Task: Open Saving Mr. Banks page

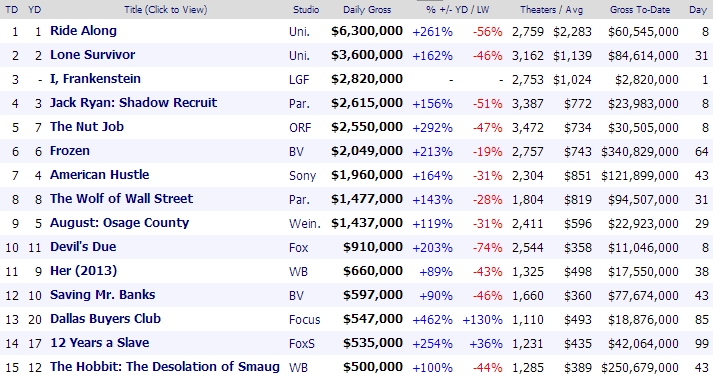Action: pyautogui.click(x=102, y=295)
